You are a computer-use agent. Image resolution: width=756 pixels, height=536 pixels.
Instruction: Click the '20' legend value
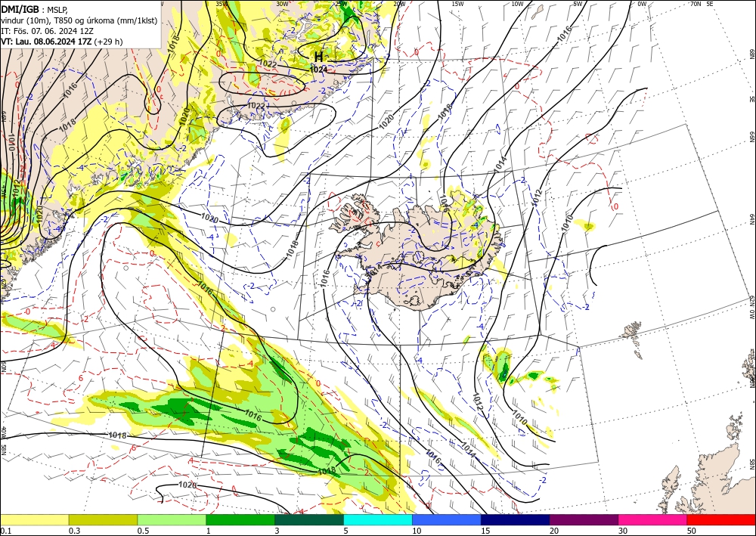click(x=554, y=531)
